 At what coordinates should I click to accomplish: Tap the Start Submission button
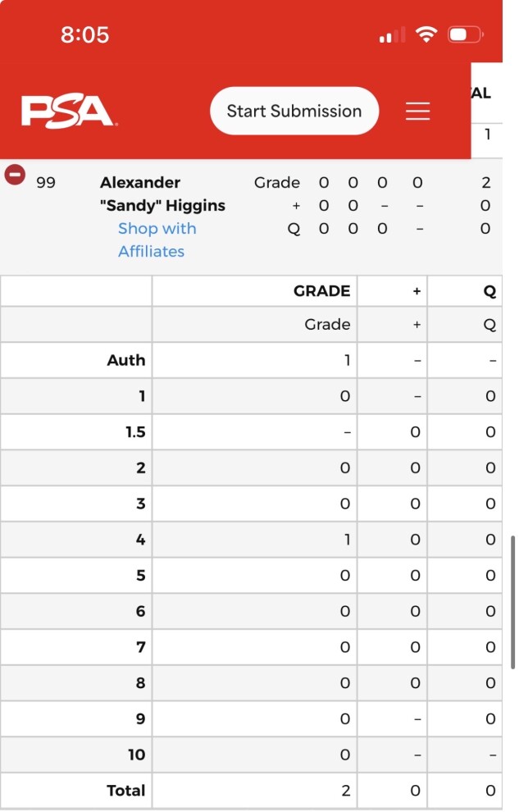click(294, 112)
